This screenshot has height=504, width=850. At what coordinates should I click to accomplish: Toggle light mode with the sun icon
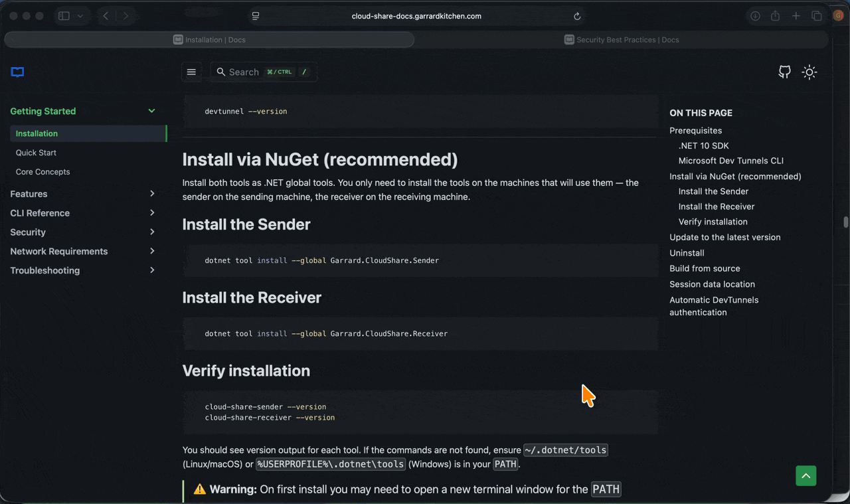point(809,72)
